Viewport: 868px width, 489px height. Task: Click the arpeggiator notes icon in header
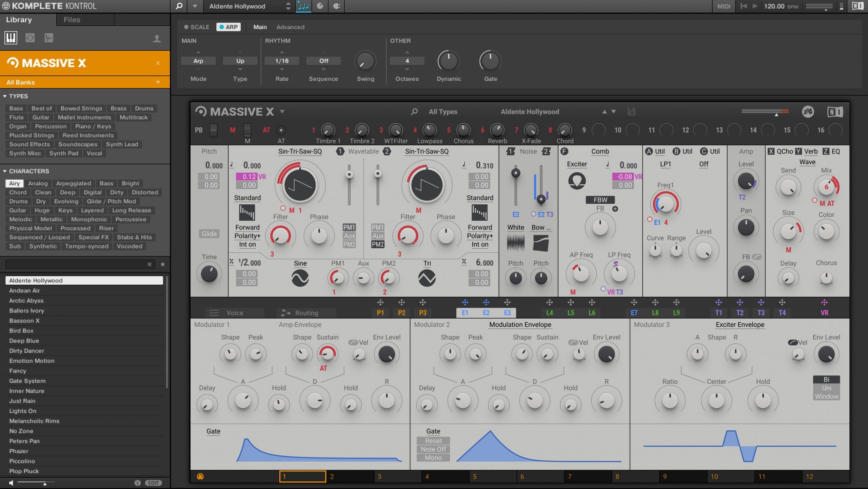click(303, 6)
